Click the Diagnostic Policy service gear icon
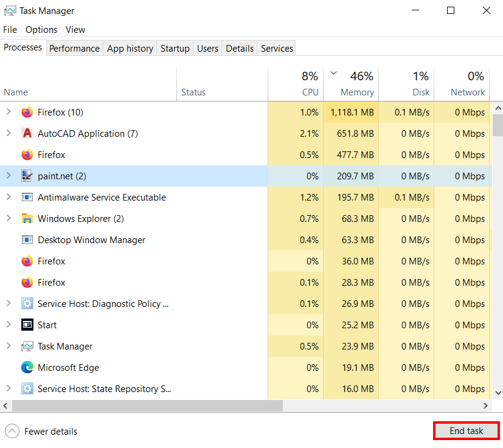Screen dimensions: 503x448 point(27,304)
